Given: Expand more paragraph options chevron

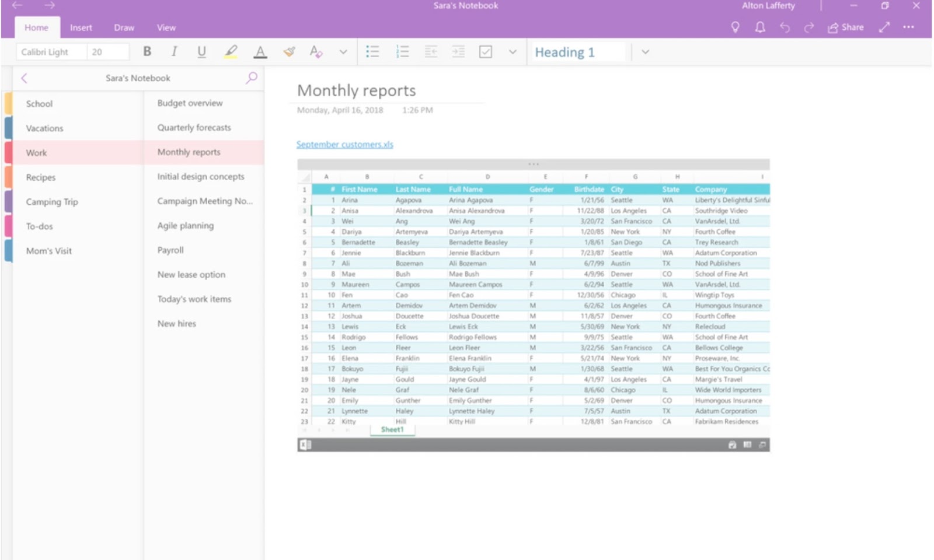Looking at the screenshot, I should [513, 52].
